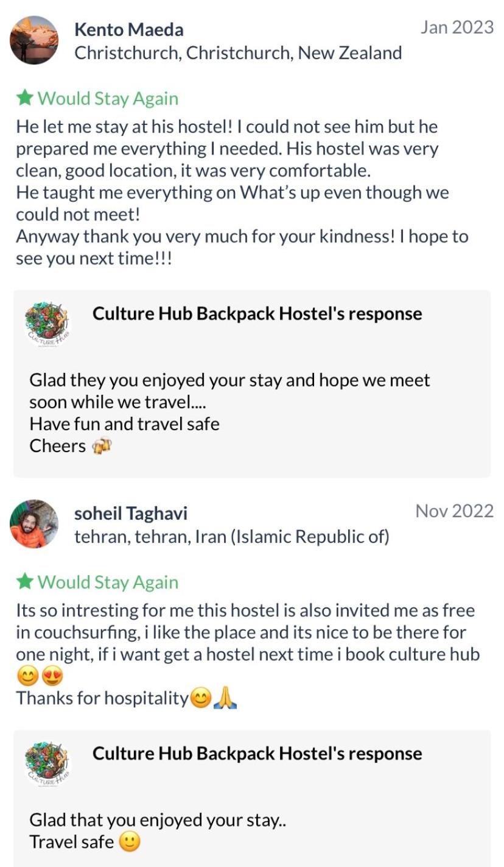Viewport: 504px width, 867px height.
Task: Tap the heart-eyes emoji in soheil's review
Action: pos(52,676)
